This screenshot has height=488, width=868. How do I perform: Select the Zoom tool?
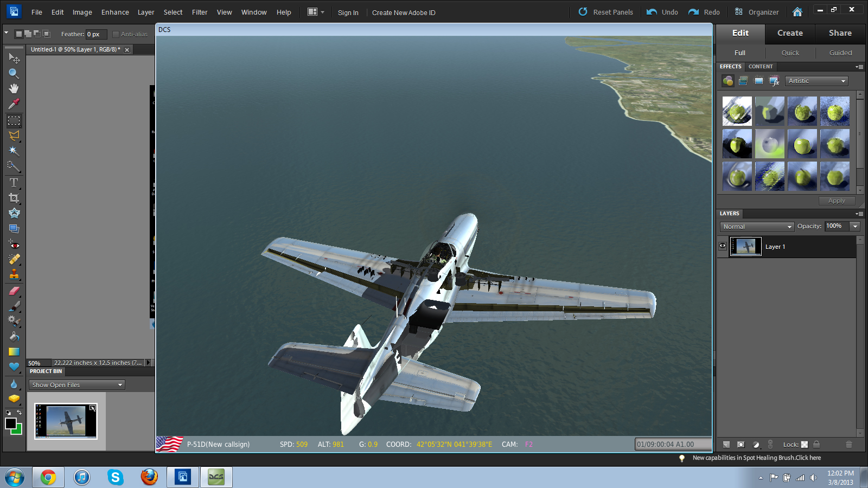coord(14,73)
